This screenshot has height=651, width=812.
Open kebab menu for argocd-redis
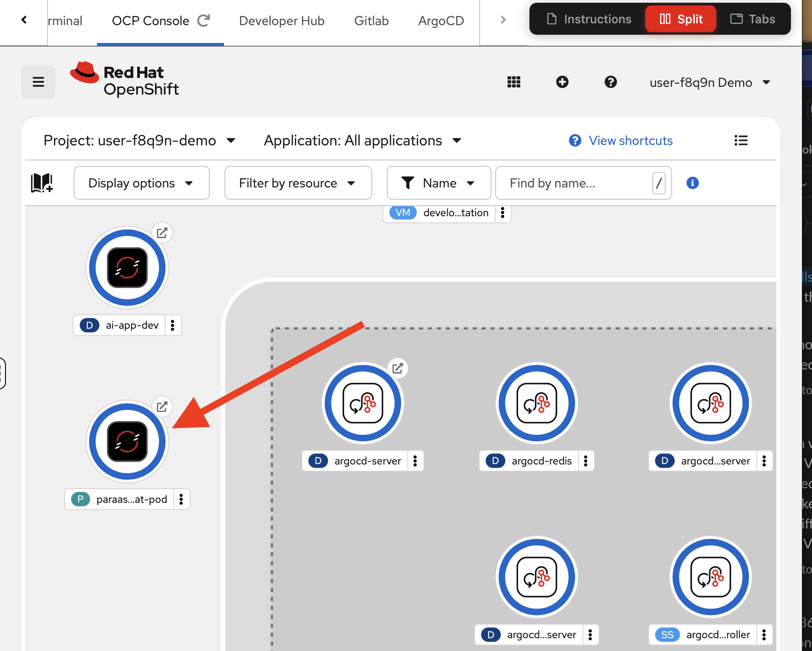(586, 461)
